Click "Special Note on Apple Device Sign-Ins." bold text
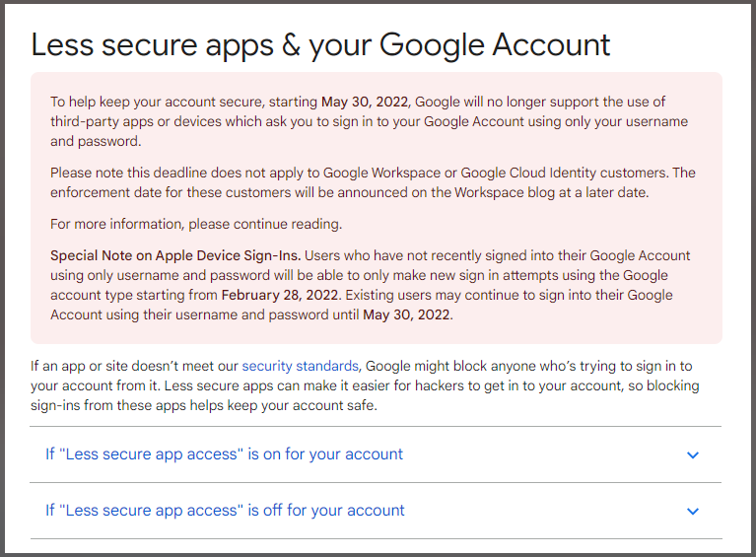 (175, 255)
